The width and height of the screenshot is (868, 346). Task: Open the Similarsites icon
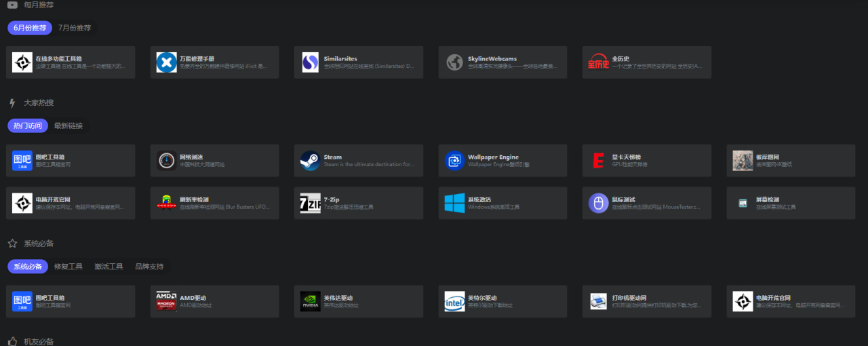pos(311,62)
